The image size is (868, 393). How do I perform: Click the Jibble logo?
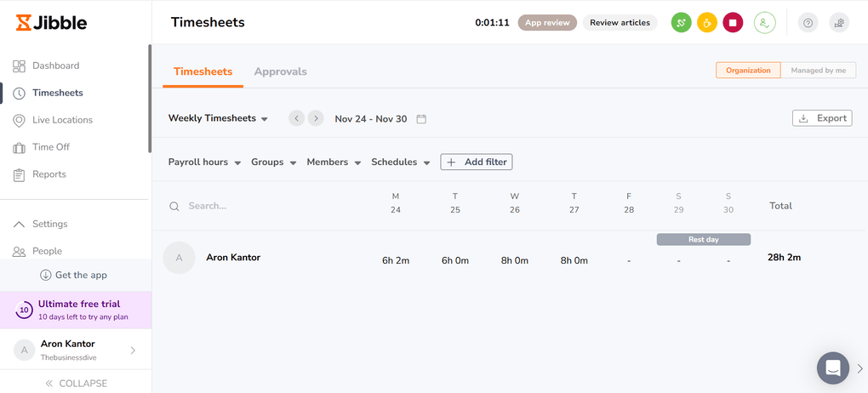tap(51, 23)
